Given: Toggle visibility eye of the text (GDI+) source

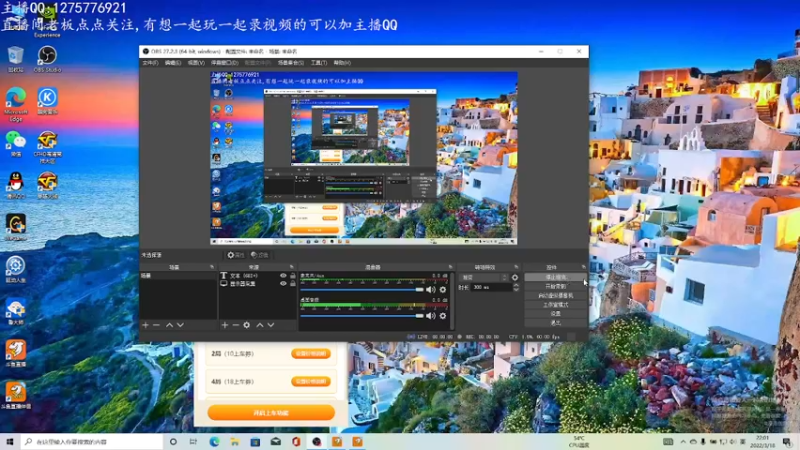Looking at the screenshot, I should (283, 276).
